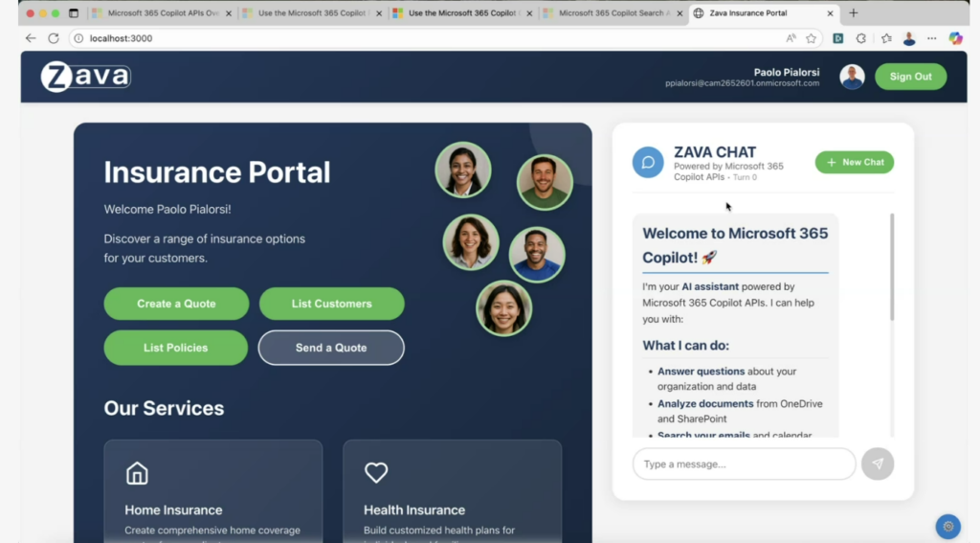980x543 pixels.
Task: Open the browser extensions icon
Action: coord(861,38)
